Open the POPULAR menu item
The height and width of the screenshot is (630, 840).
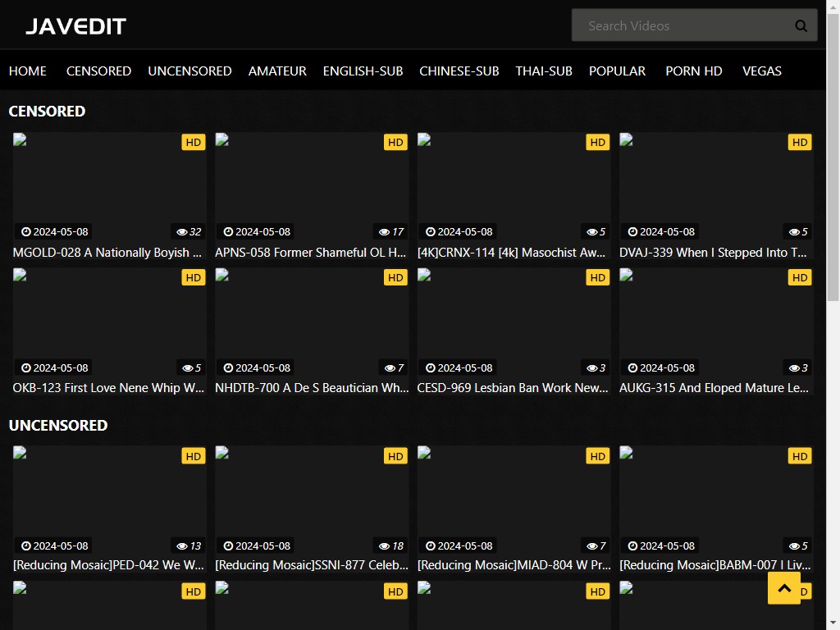617,71
